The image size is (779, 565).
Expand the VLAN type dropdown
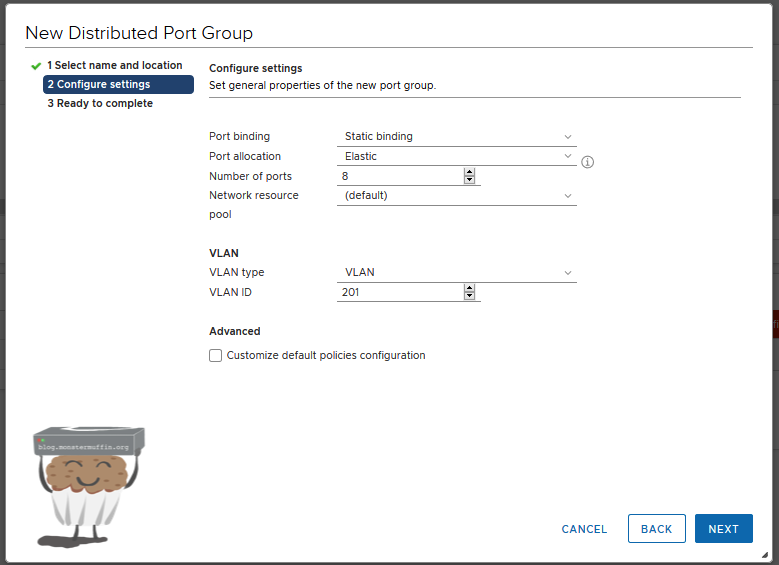pos(457,272)
